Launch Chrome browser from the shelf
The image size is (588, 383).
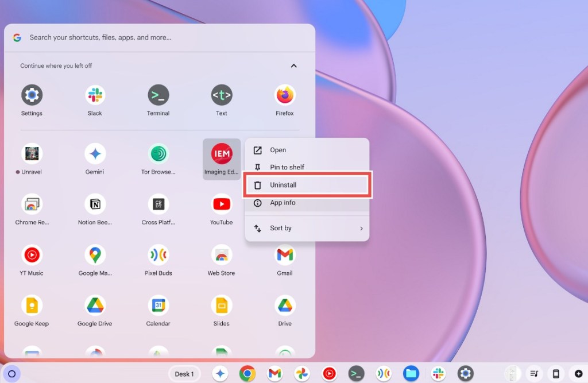(247, 374)
